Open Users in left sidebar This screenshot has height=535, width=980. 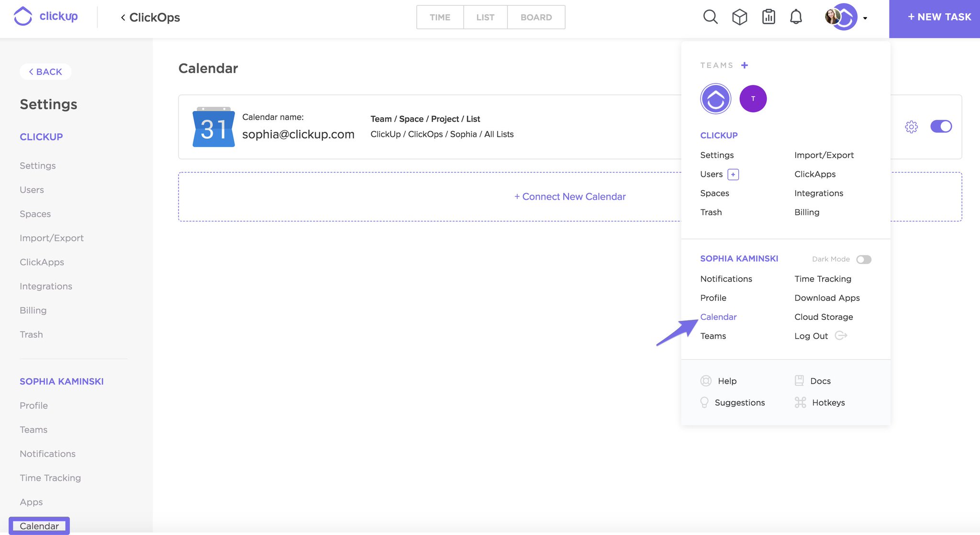coord(32,190)
